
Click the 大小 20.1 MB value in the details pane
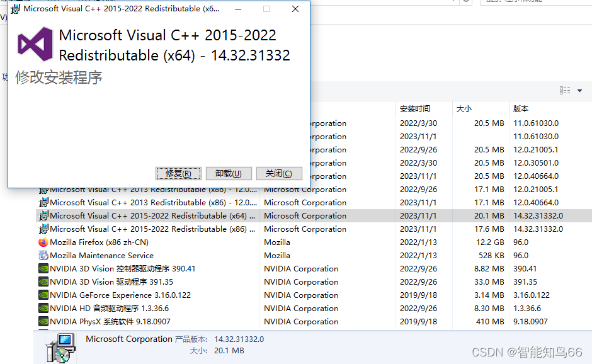[229, 350]
